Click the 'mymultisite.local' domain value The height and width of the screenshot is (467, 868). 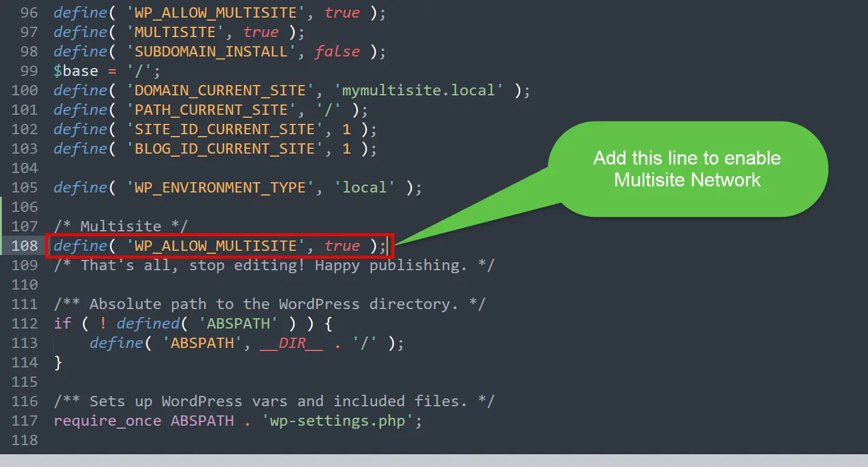click(418, 90)
